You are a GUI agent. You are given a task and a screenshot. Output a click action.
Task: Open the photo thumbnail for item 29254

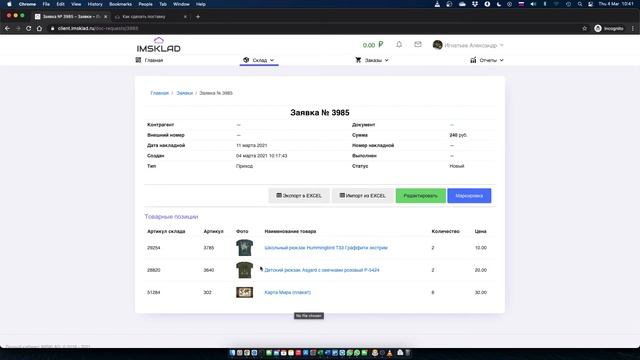coord(244,248)
